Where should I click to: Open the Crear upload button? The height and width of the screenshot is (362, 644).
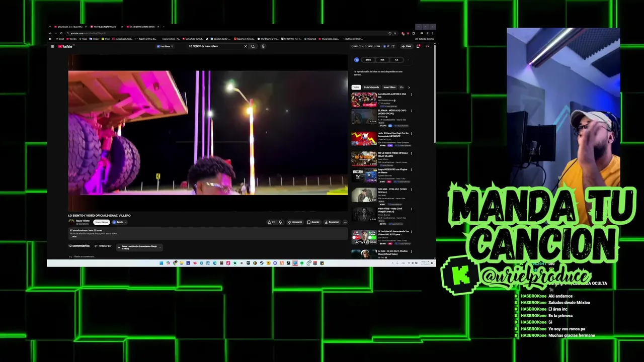[x=407, y=46]
